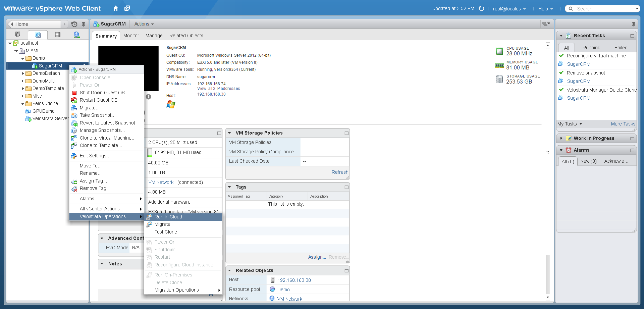644x309 pixels.
Task: Click the Restart Guest OS icon
Action: (x=74, y=100)
